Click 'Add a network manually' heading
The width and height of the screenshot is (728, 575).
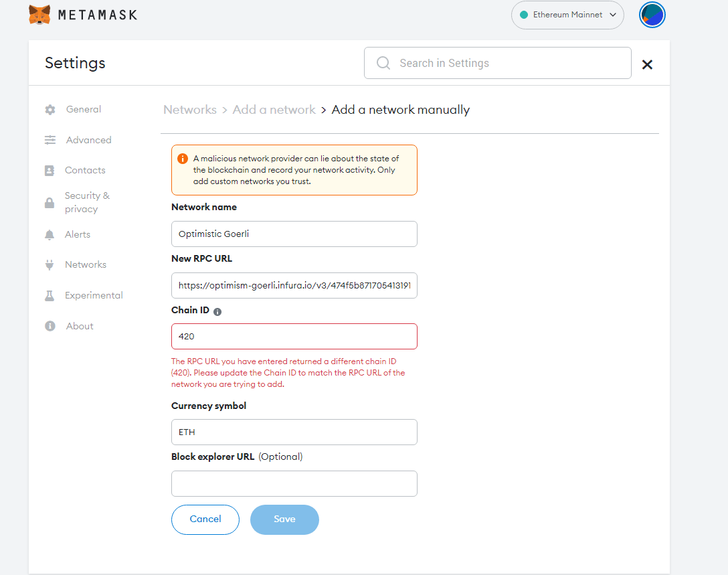pos(401,110)
